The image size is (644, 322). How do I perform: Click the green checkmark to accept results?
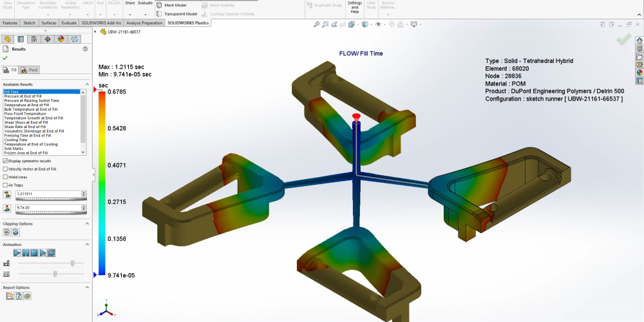point(5,58)
